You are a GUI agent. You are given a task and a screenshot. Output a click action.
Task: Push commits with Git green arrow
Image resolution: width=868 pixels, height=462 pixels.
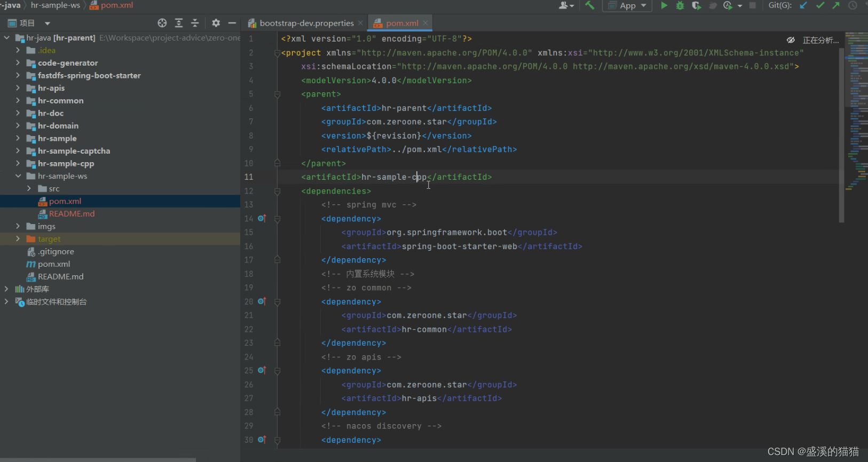point(836,5)
